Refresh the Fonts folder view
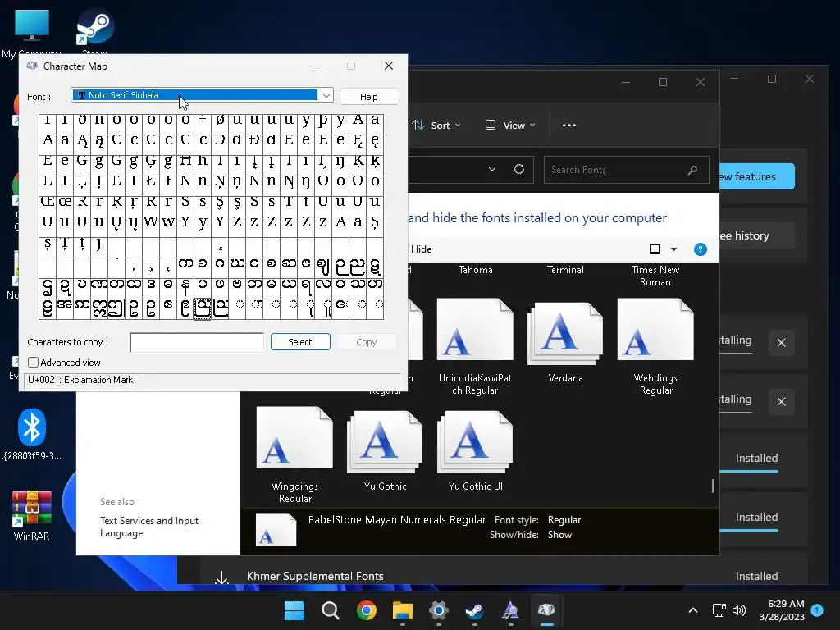This screenshot has height=630, width=840. pos(519,169)
